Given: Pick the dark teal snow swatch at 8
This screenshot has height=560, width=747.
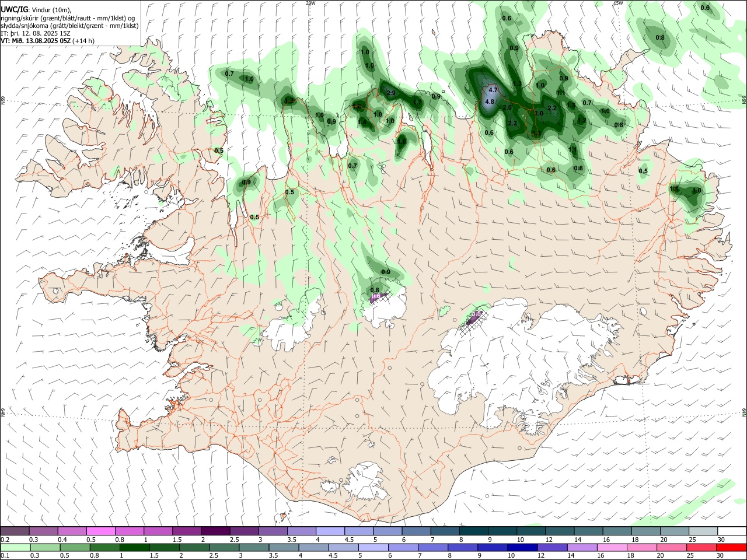Looking at the screenshot, I should tap(474, 531).
